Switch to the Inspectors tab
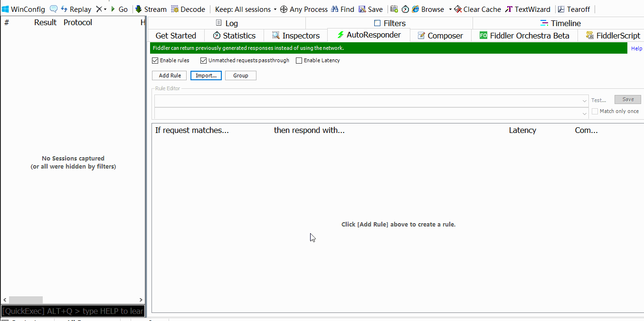Viewport: 644px width, 321px height. [295, 36]
